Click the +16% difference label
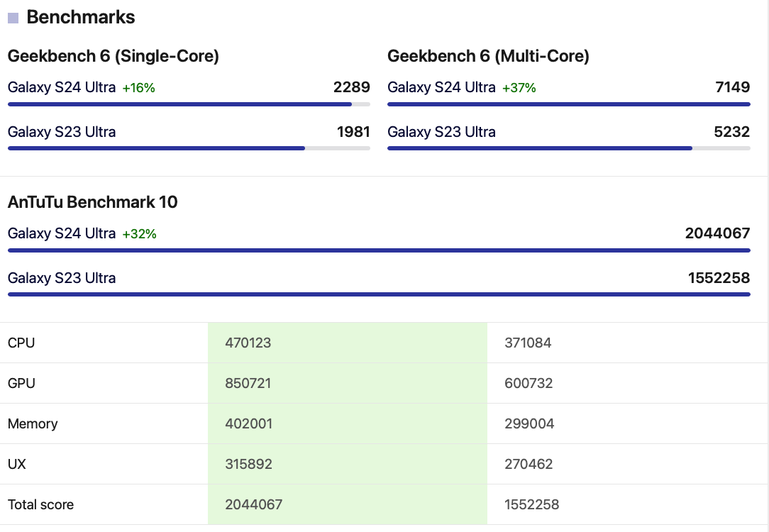769x532 pixels. 139,88
